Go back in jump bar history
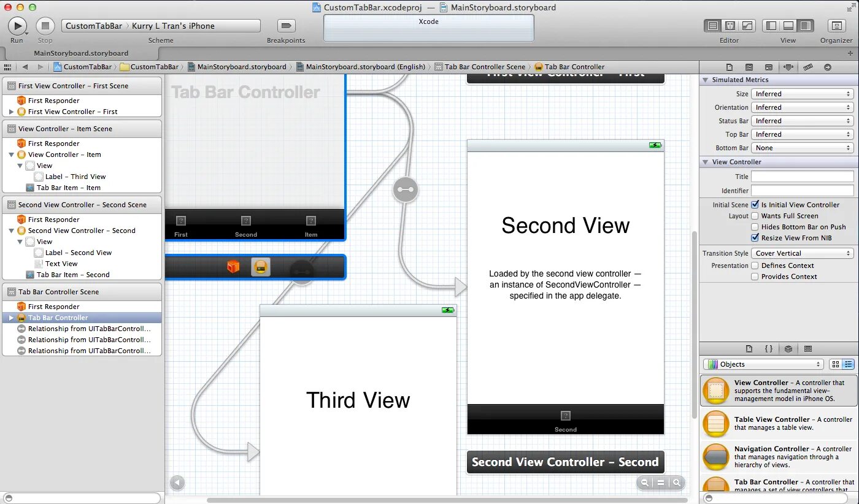The height and width of the screenshot is (504, 859). click(25, 67)
